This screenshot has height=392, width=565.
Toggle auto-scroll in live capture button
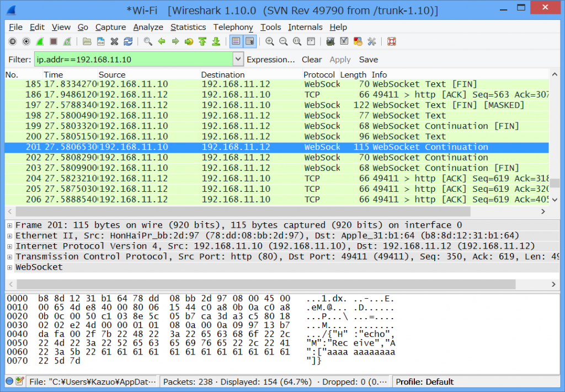[250, 41]
